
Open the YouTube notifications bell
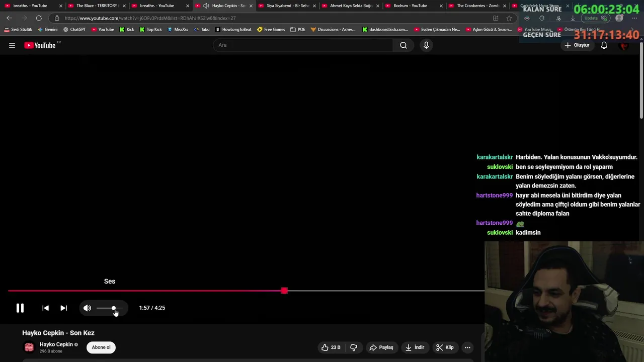tap(604, 45)
